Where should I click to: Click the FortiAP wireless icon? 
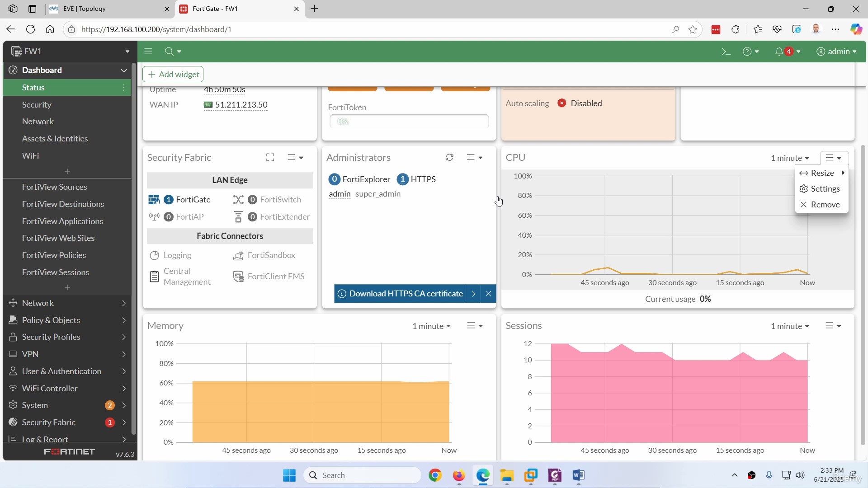click(x=154, y=217)
